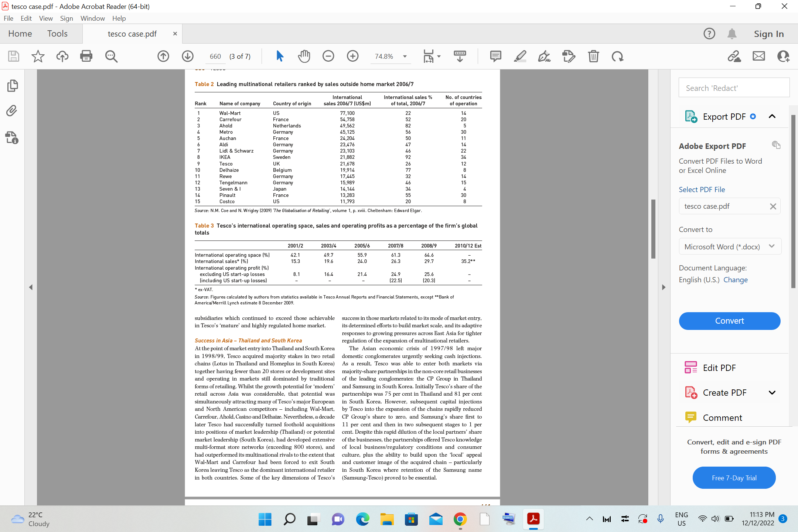
Task: Select the Highlight text tool
Action: pos(520,56)
